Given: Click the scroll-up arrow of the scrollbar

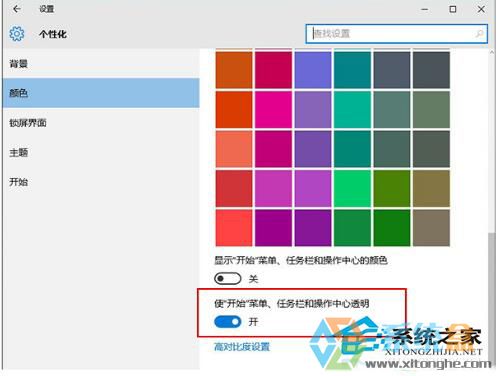Looking at the screenshot, I should (x=492, y=52).
